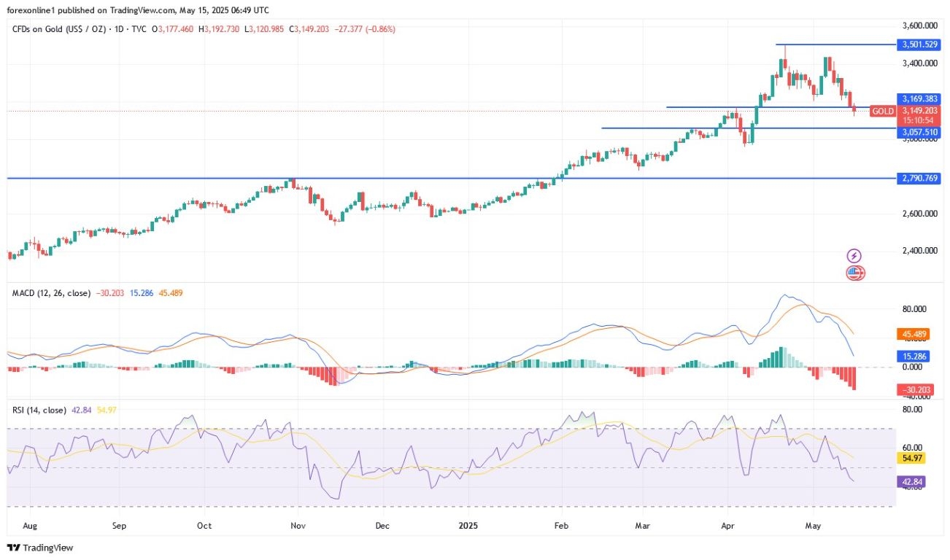
Task: Click the MACD (12, 26, close) legend
Action: click(x=51, y=293)
